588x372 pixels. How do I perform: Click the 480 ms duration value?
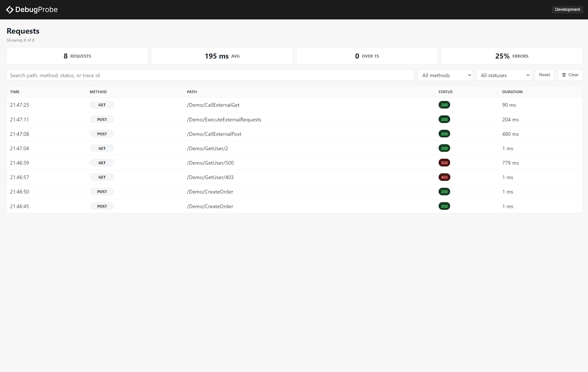click(x=510, y=134)
